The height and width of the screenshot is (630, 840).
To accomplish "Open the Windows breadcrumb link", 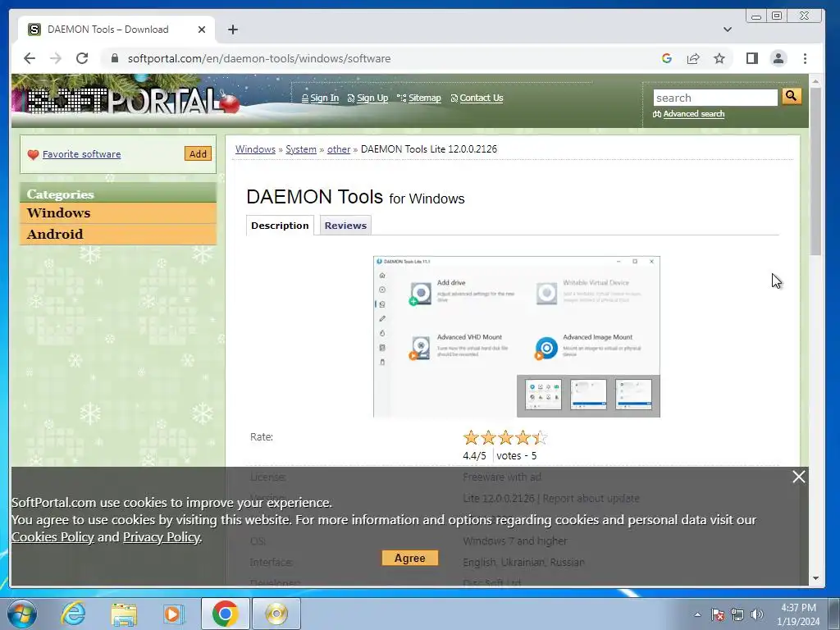I will 255,149.
